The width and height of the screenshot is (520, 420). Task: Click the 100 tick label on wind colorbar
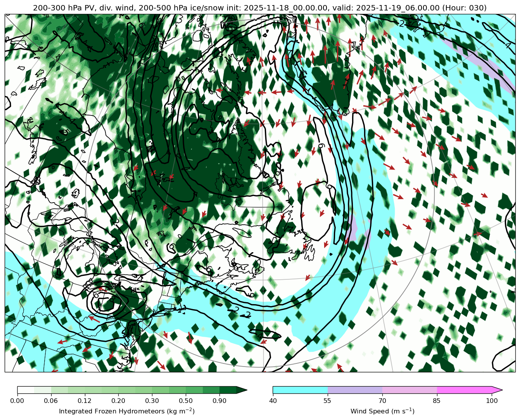pos(492,401)
